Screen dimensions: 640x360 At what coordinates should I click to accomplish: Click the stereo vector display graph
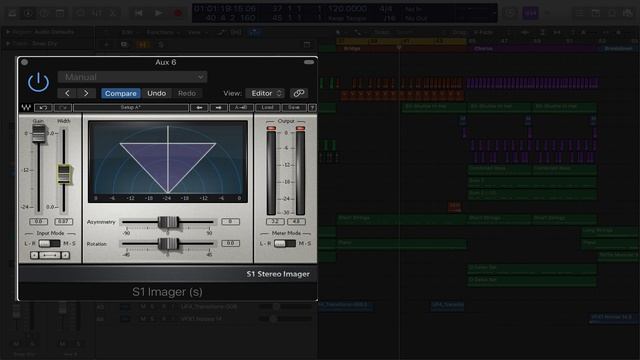click(168, 162)
